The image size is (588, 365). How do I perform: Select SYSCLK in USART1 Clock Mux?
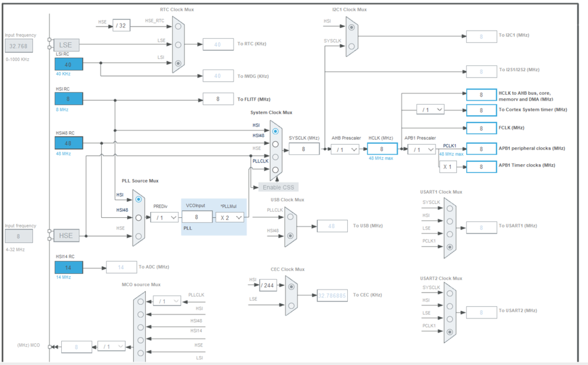coord(450,208)
